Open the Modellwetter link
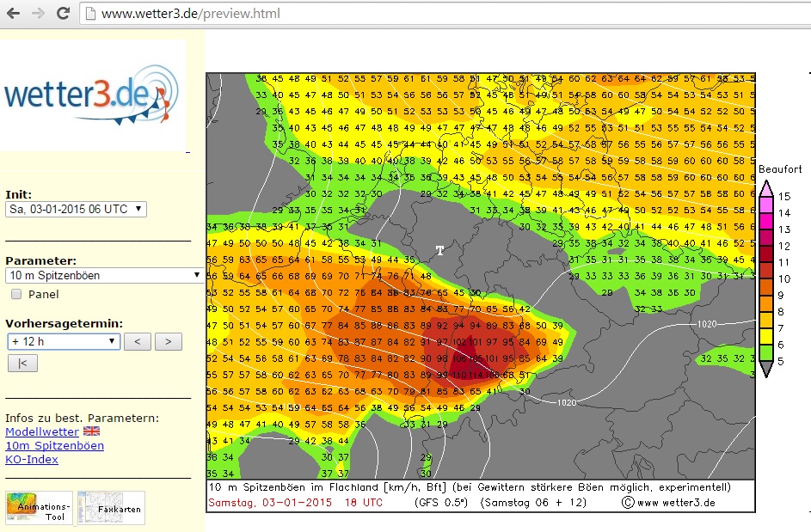 pyautogui.click(x=41, y=431)
